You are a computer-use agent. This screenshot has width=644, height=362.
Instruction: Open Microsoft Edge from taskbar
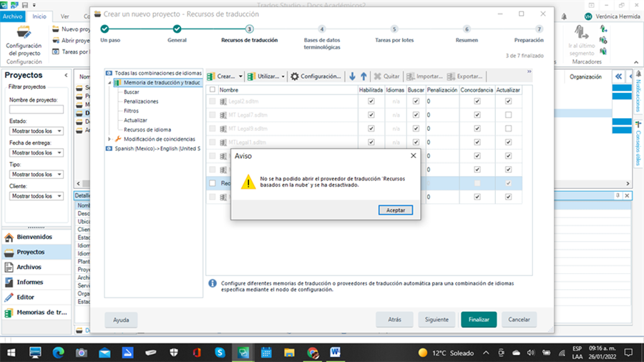point(59,353)
